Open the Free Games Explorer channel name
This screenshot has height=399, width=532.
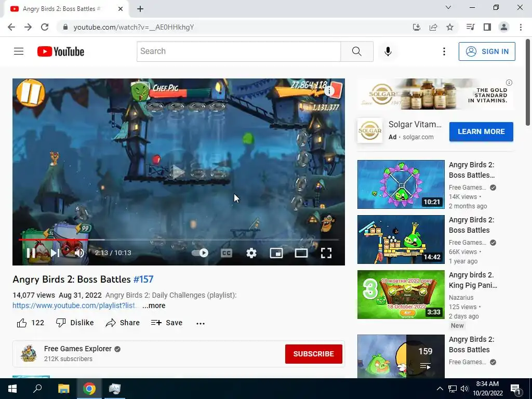coord(78,349)
